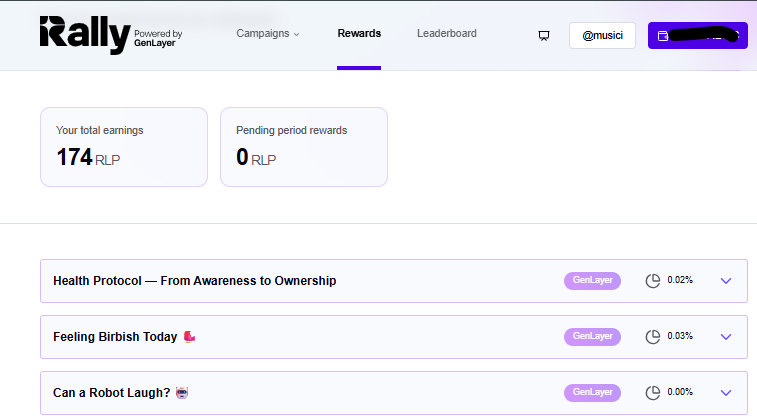Image resolution: width=757 pixels, height=418 pixels.
Task: Click the 174 RLP earnings value
Action: point(88,157)
